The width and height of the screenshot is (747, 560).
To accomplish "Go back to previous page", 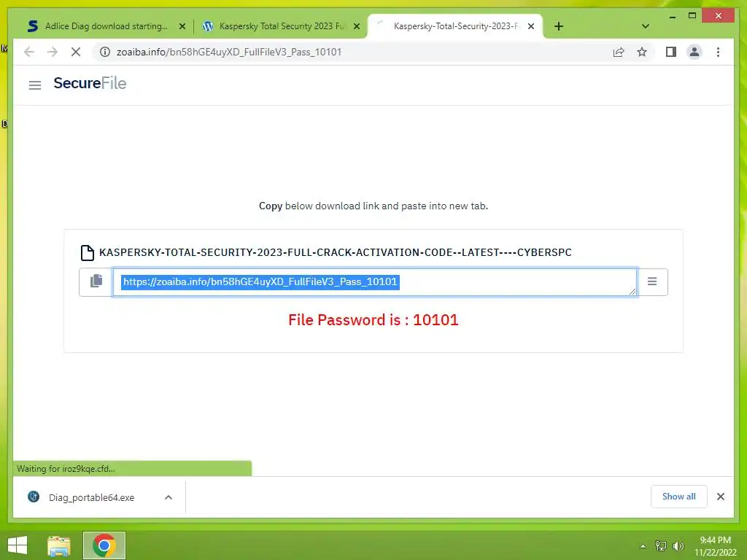I will pos(29,52).
